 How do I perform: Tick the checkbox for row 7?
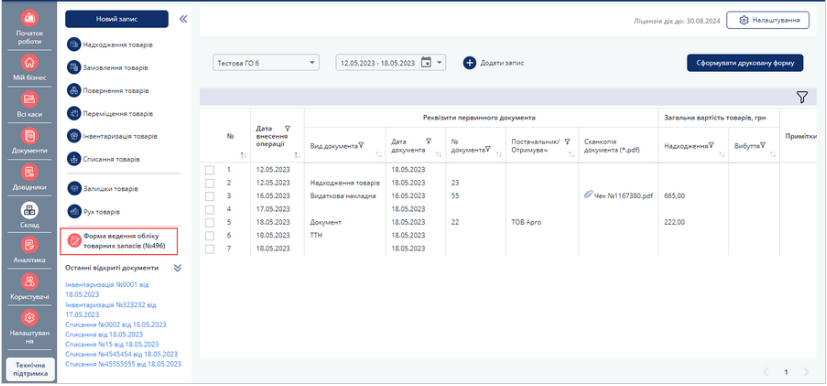pyautogui.click(x=209, y=248)
